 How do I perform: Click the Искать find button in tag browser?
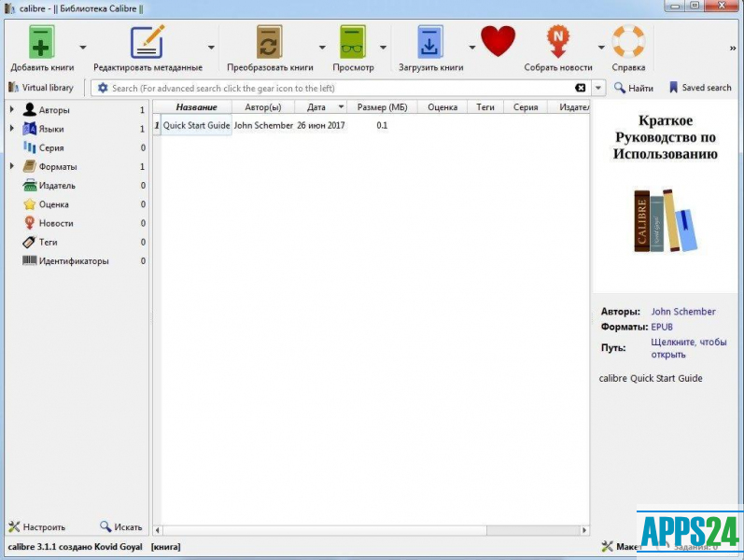121,526
